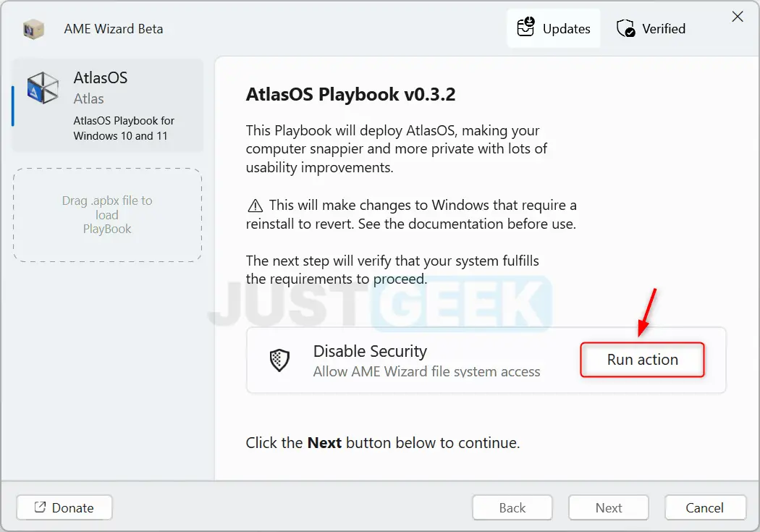Cancel the AtlasOS Playbook setup
Image resolution: width=760 pixels, height=532 pixels.
705,507
